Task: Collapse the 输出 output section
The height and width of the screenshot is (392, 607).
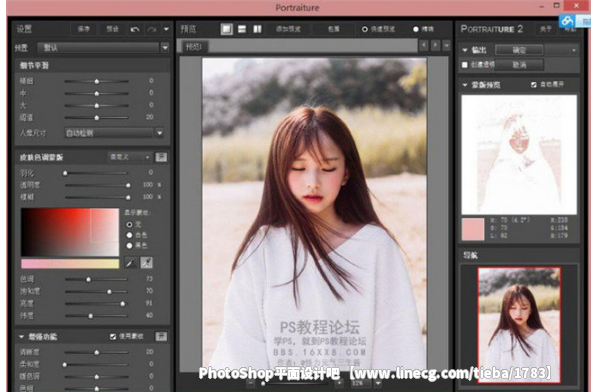Action: tap(465, 50)
